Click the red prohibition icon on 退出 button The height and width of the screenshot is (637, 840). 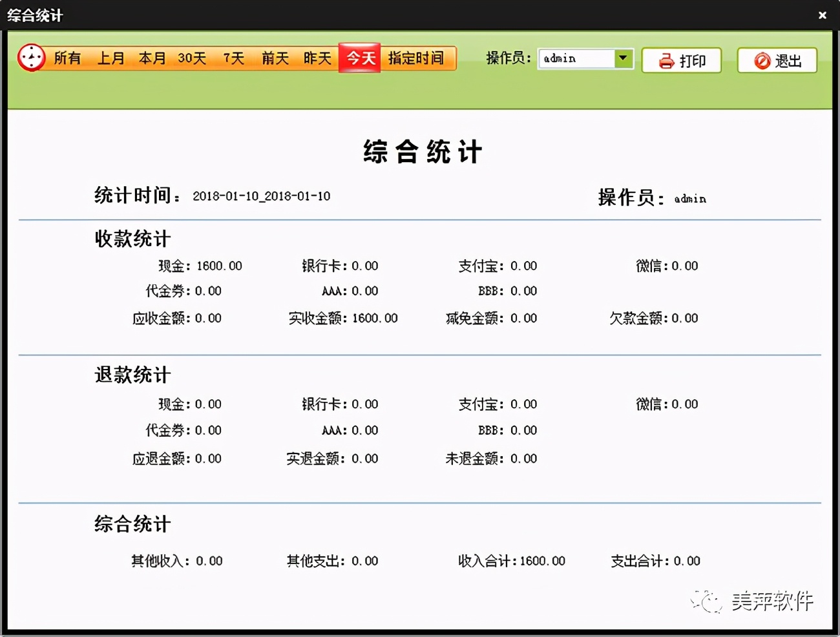(762, 61)
